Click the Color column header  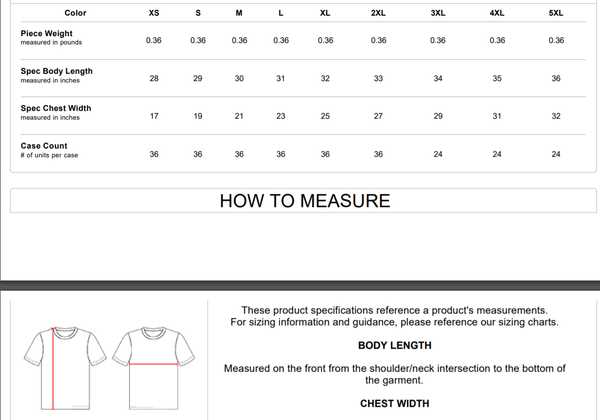75,13
